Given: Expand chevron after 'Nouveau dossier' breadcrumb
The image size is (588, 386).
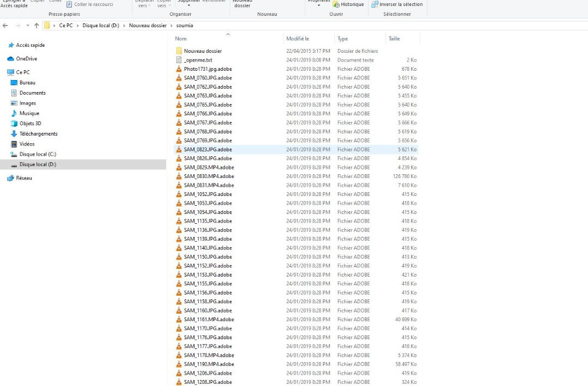Looking at the screenshot, I should (171, 26).
